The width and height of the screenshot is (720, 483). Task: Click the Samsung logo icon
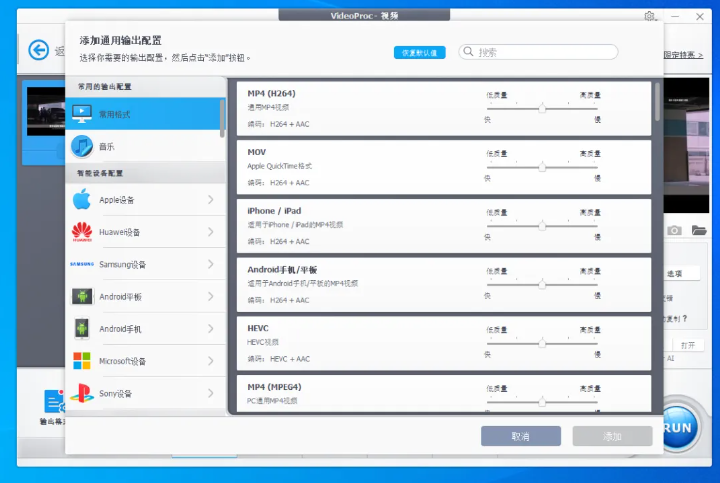pos(82,264)
